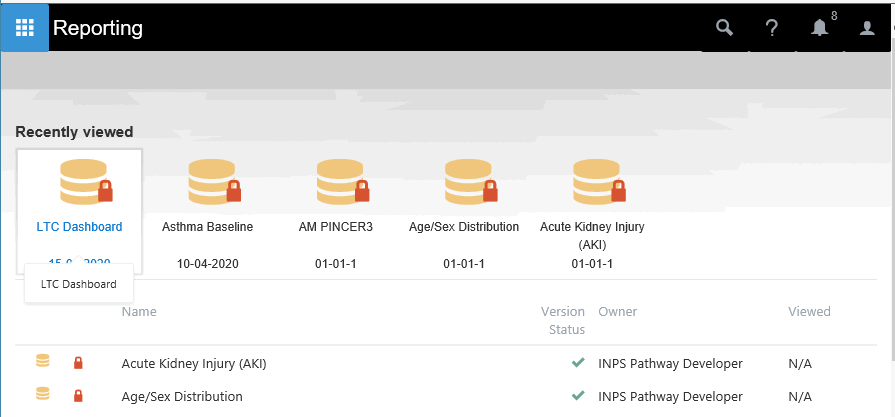Image resolution: width=895 pixels, height=417 pixels.
Task: Open the LTC Dashboard link
Action: (79, 227)
